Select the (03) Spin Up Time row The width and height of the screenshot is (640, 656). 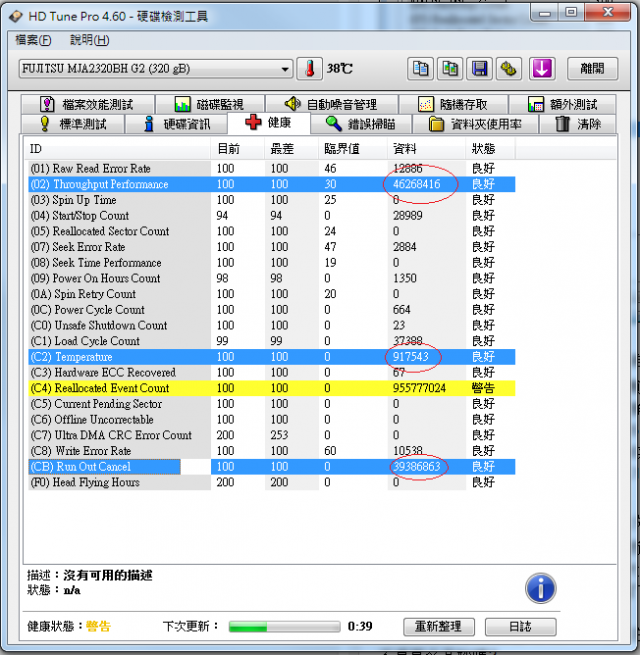pyautogui.click(x=271, y=200)
